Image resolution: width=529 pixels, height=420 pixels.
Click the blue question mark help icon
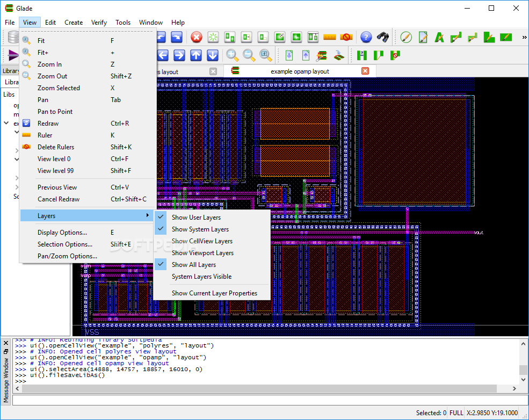[x=366, y=37]
